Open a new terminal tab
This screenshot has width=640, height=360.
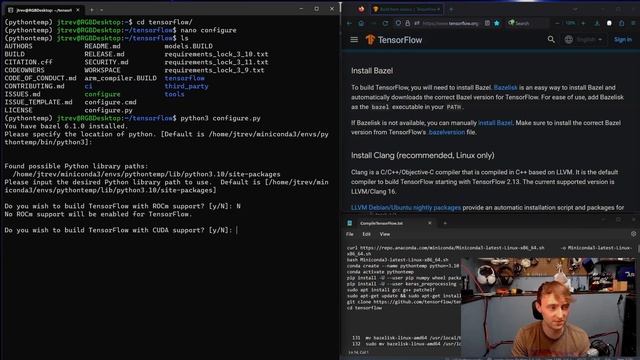click(91, 9)
